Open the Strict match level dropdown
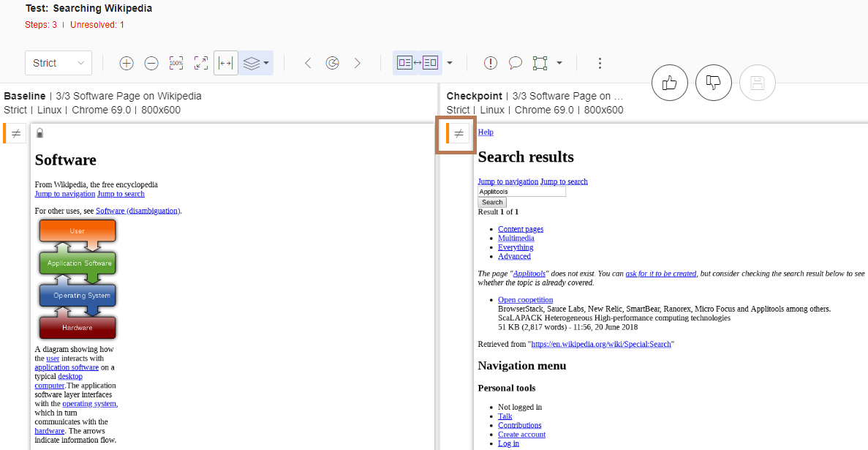This screenshot has height=450, width=868. click(58, 63)
